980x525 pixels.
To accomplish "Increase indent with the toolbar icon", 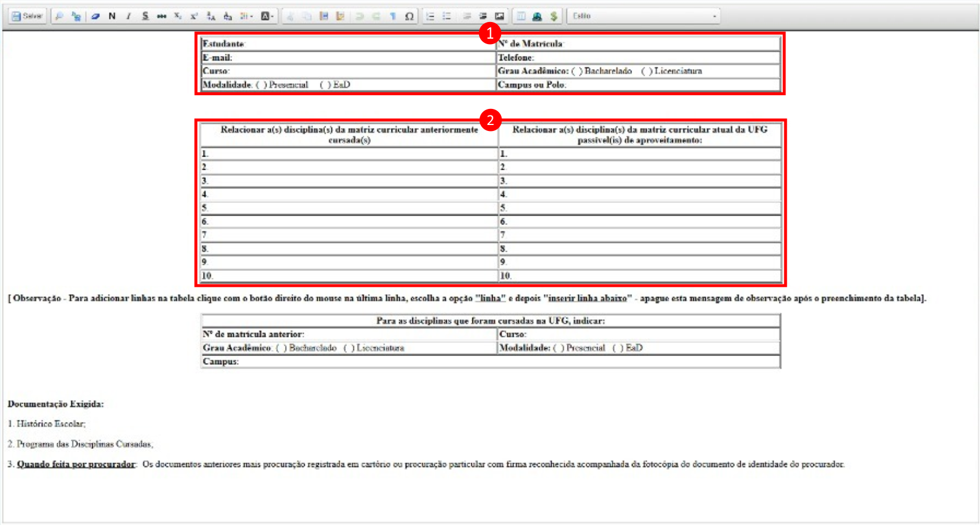I will point(483,16).
